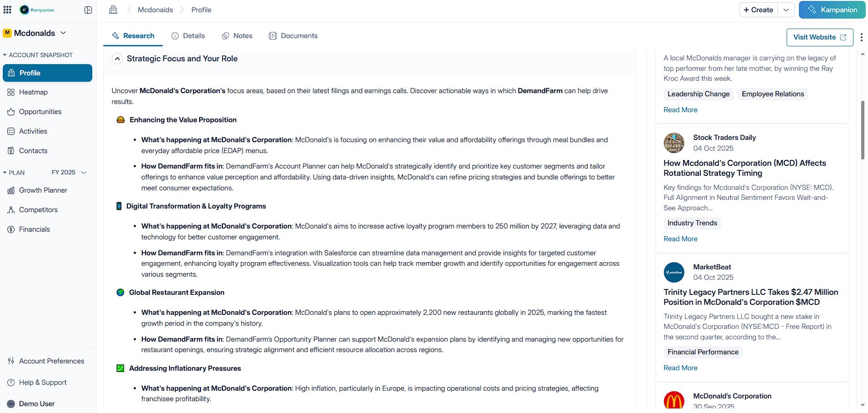This screenshot has width=868, height=413.
Task: Open the apps grid launcher icon
Action: point(7,10)
